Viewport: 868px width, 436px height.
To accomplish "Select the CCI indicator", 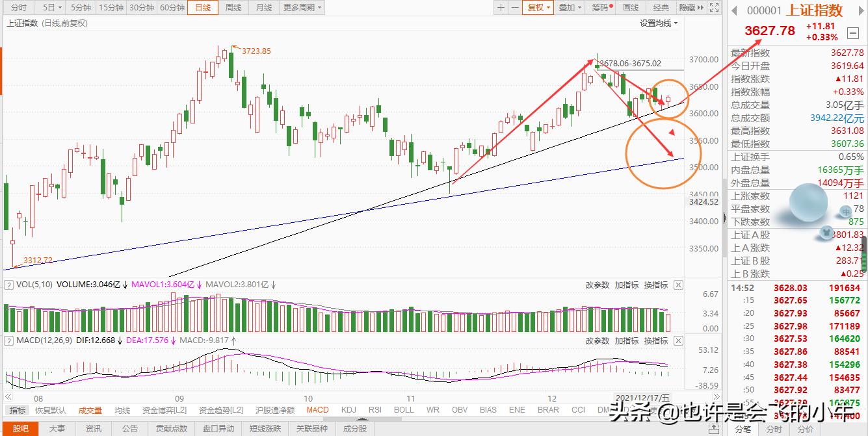I will [578, 410].
